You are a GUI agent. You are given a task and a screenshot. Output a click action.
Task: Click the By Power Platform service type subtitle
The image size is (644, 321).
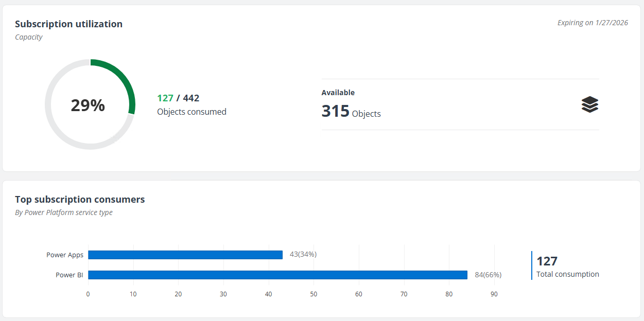(64, 212)
